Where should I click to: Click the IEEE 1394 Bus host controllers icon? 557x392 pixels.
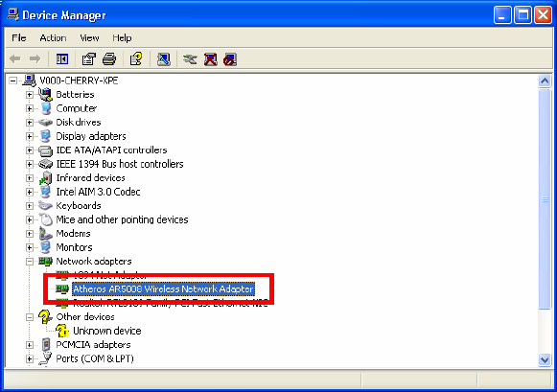(x=45, y=164)
